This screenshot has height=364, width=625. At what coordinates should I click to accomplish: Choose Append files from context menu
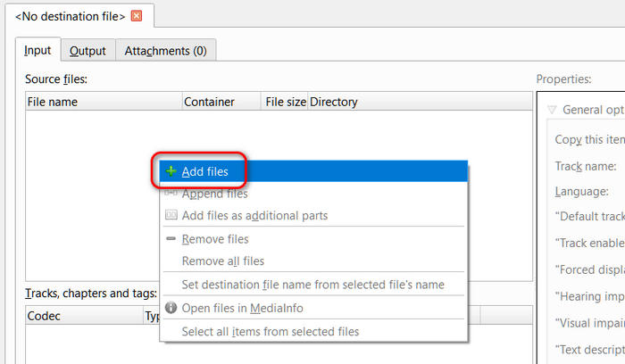point(313,194)
